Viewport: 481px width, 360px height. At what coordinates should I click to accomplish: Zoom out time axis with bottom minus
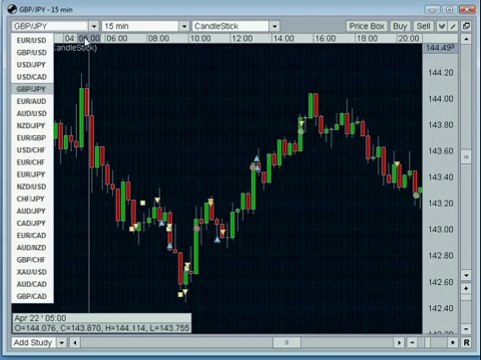pyautogui.click(x=412, y=342)
